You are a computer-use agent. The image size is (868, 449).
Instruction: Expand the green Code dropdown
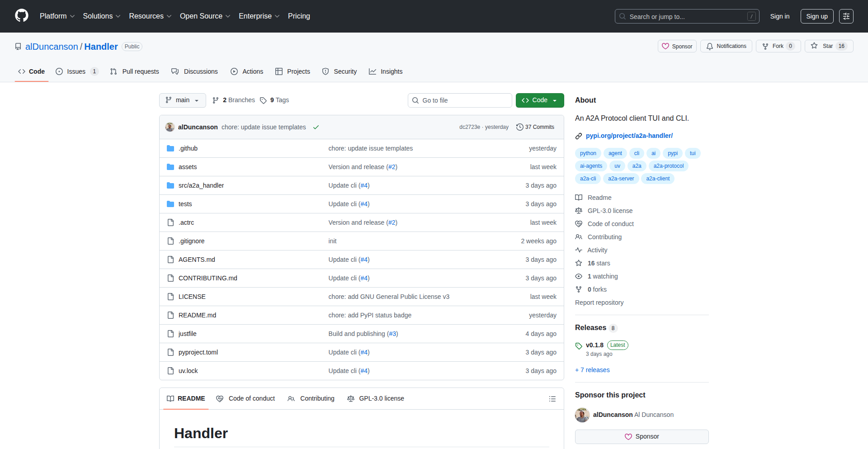pyautogui.click(x=539, y=100)
